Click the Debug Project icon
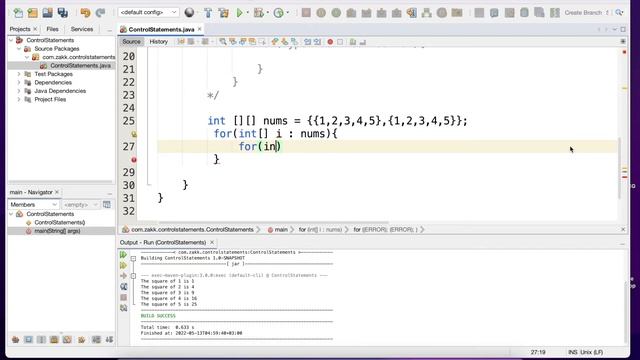 [x=258, y=13]
